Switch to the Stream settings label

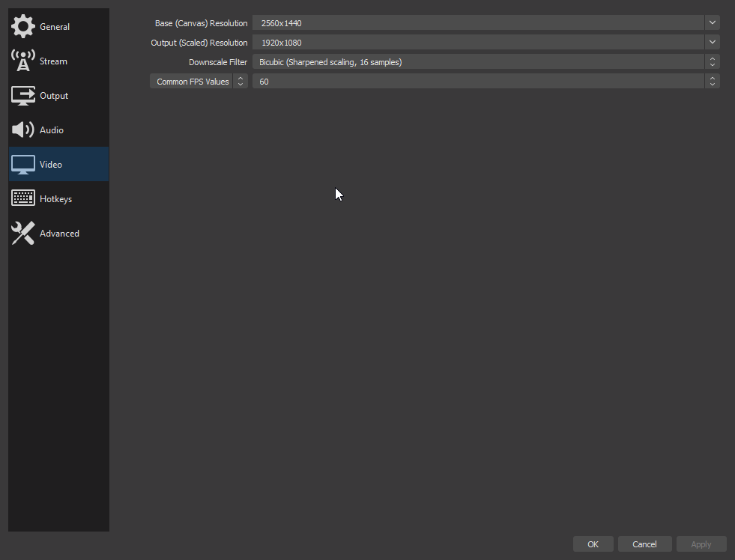pos(53,61)
